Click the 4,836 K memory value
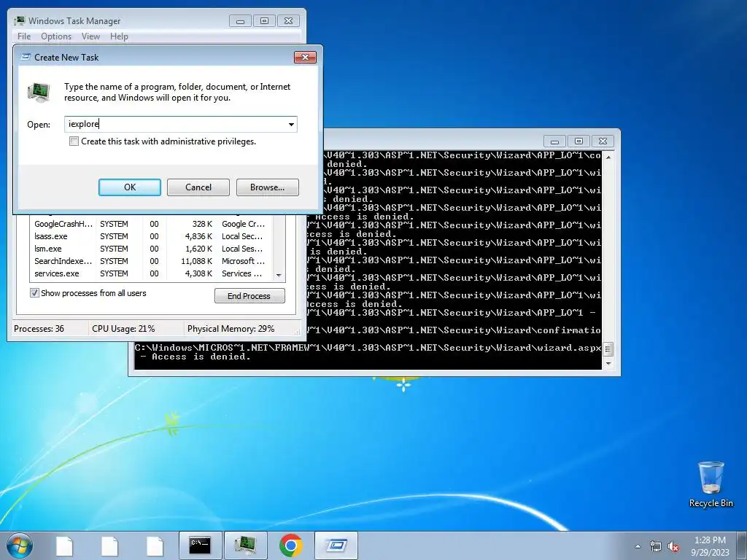This screenshot has height=560, width=747. click(198, 236)
